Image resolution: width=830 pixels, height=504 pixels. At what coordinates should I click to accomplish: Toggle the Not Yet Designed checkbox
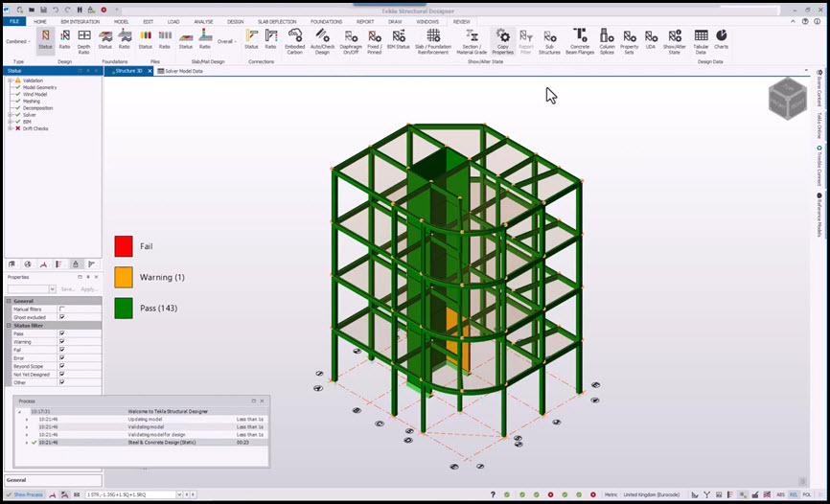(x=62, y=375)
